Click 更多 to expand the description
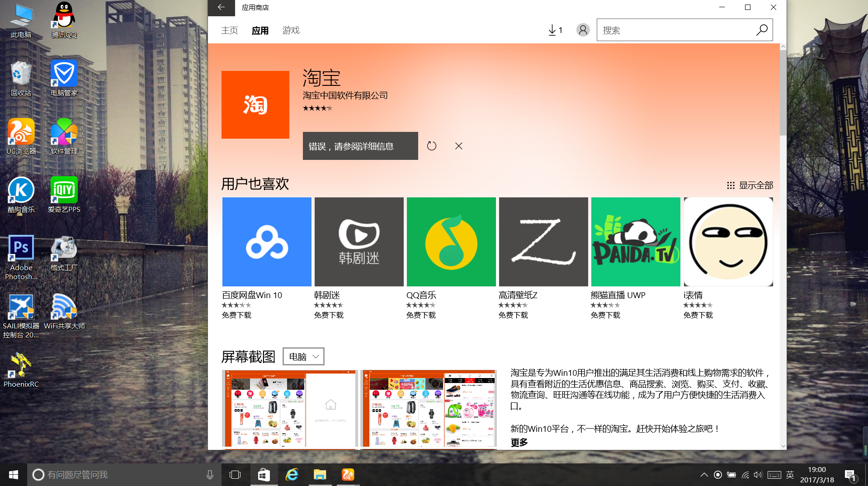 pyautogui.click(x=519, y=442)
